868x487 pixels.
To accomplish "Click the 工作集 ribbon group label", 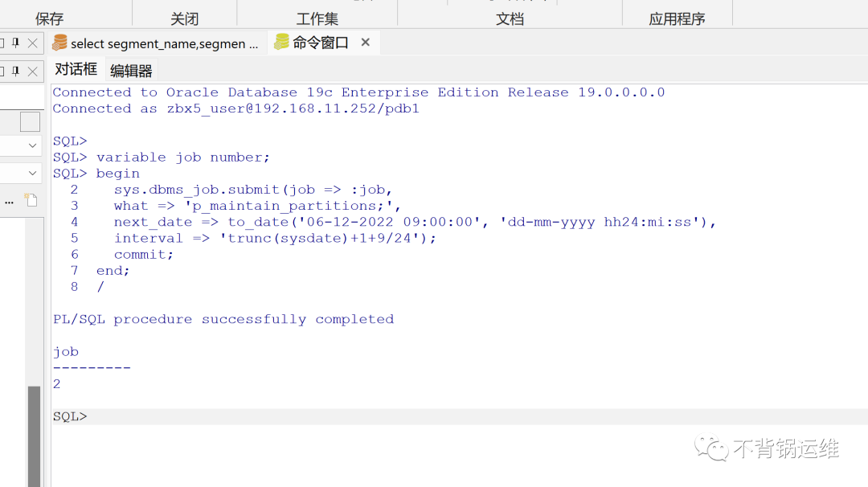I will (x=317, y=18).
